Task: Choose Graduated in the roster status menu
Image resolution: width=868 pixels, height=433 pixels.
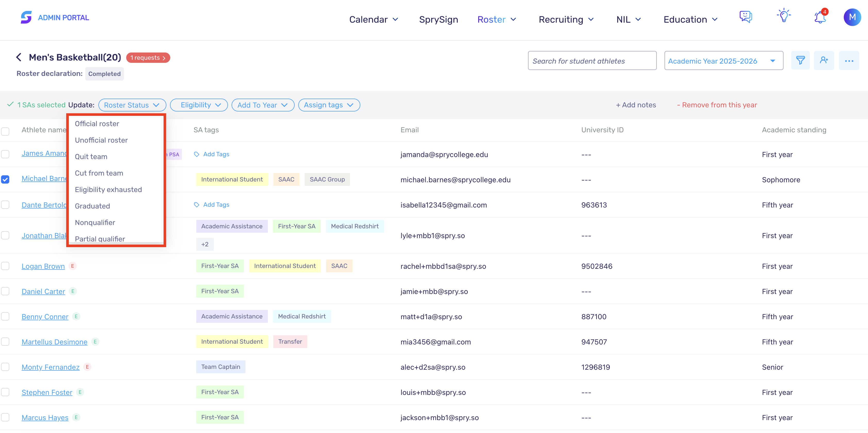Action: [92, 206]
